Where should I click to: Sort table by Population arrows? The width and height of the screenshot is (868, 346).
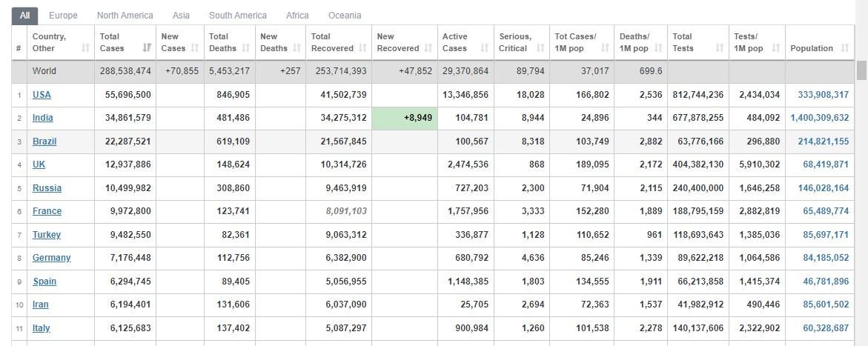(x=844, y=48)
